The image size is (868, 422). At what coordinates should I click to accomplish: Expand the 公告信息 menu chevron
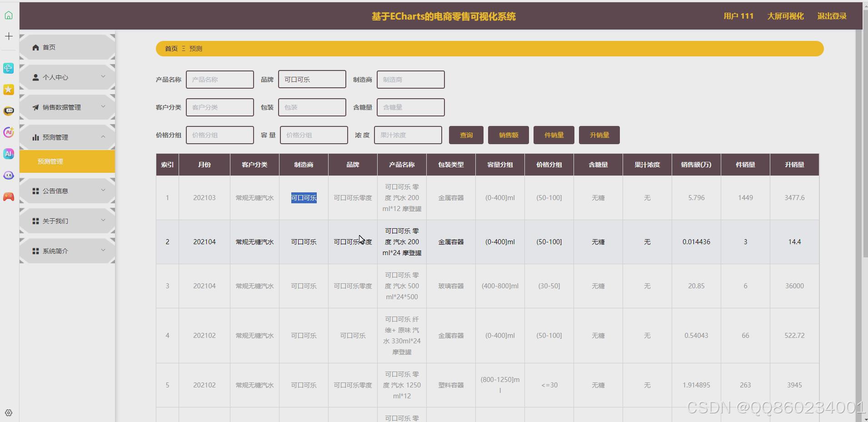pyautogui.click(x=103, y=190)
